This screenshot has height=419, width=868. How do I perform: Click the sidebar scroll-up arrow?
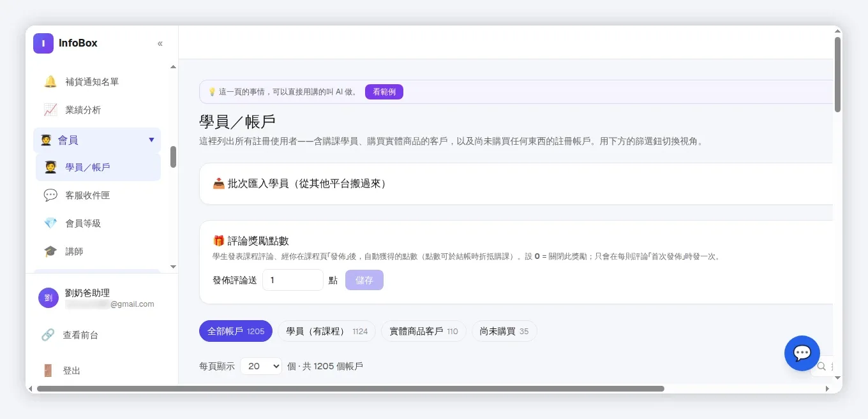[173, 67]
